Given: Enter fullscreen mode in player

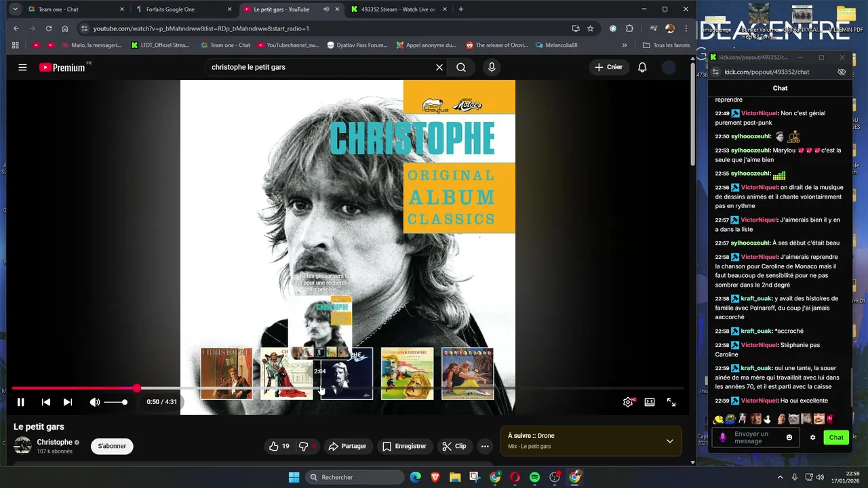Looking at the screenshot, I should coord(671,402).
